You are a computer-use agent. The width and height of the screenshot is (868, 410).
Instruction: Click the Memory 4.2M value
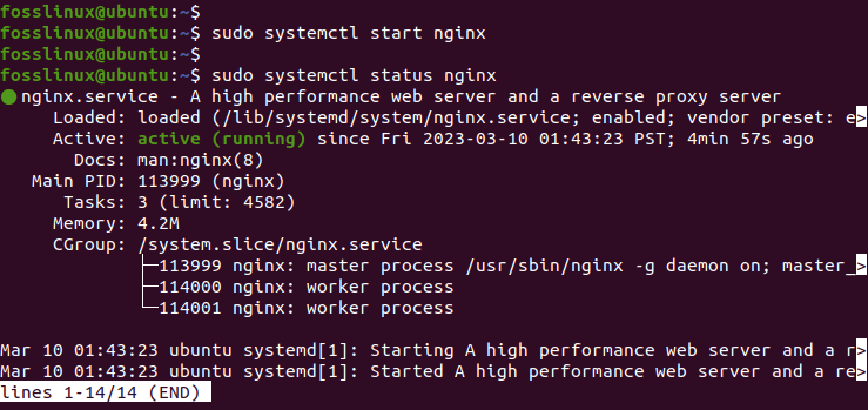coord(158,224)
